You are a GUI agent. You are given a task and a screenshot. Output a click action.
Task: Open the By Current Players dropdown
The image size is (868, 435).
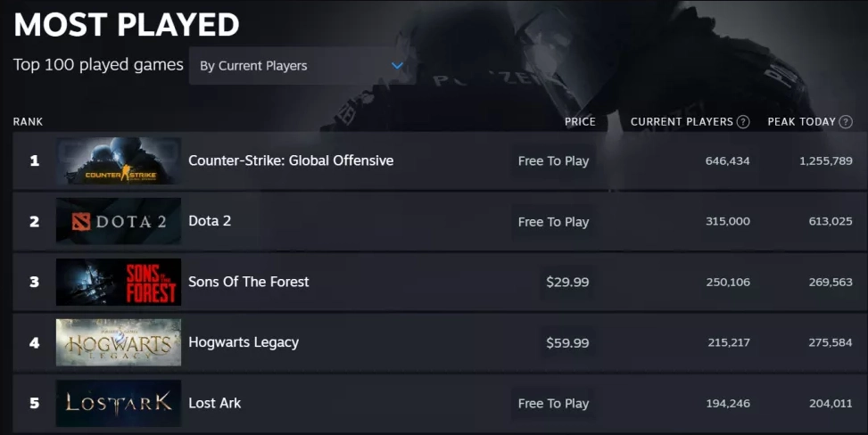pyautogui.click(x=301, y=66)
